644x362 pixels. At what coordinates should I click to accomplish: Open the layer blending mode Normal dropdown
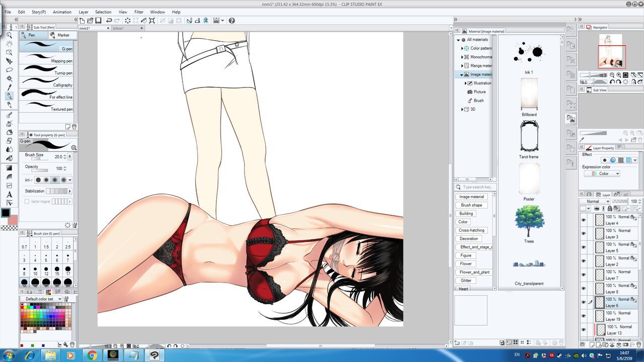point(595,201)
